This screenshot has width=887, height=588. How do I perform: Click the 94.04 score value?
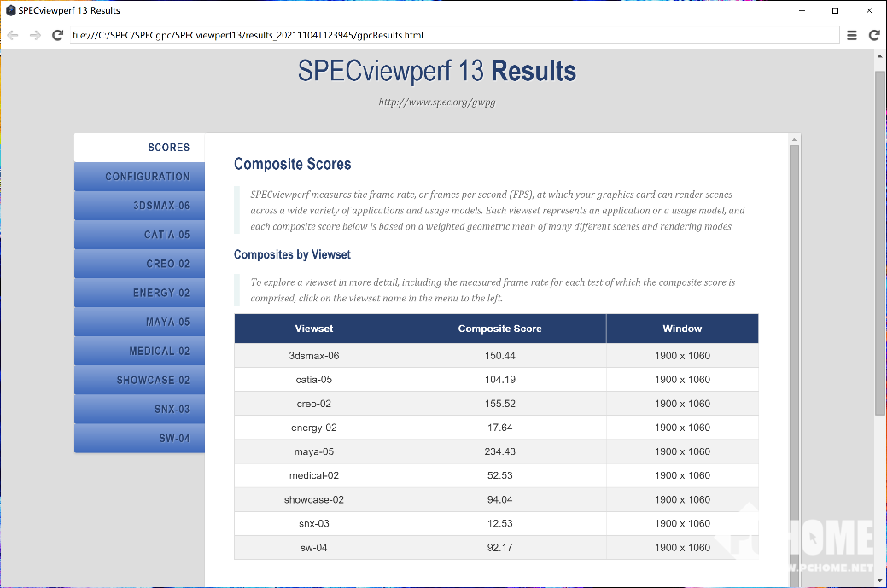pyautogui.click(x=500, y=500)
